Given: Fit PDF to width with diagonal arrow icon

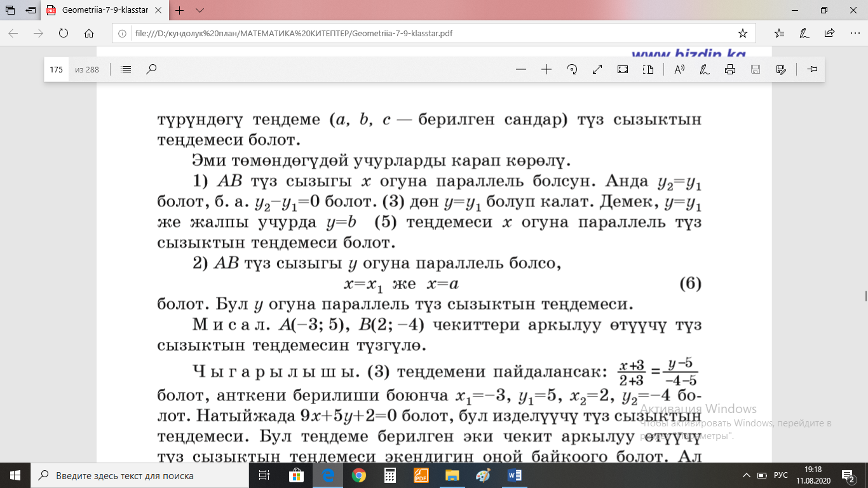Looking at the screenshot, I should click(597, 69).
